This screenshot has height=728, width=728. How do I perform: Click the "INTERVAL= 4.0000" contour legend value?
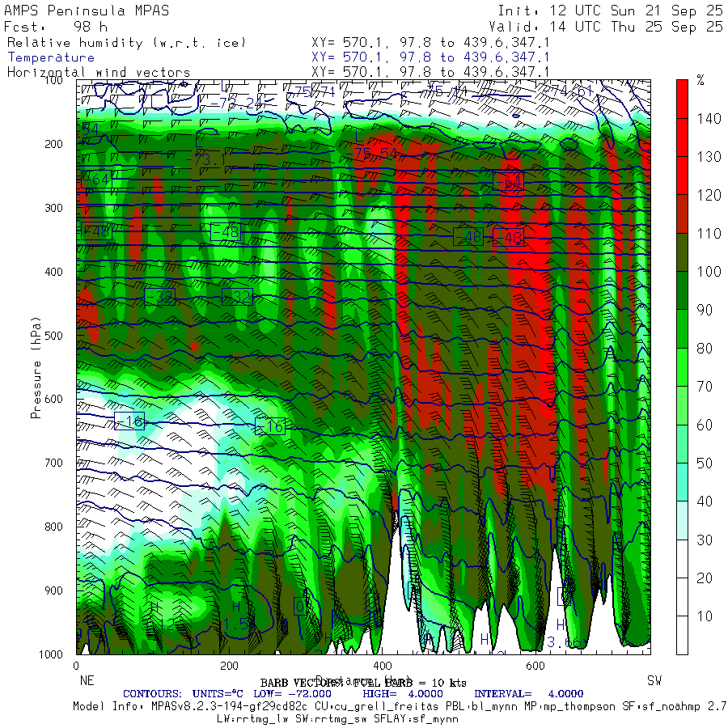pyautogui.click(x=528, y=694)
